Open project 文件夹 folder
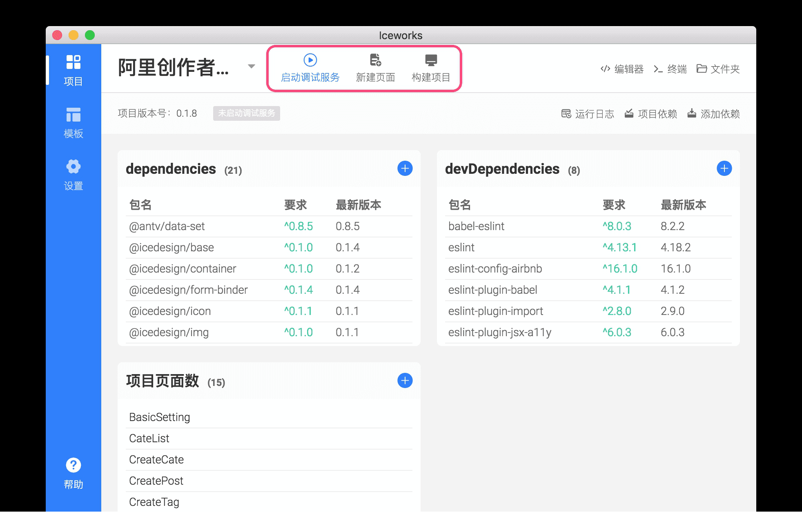Image resolution: width=802 pixels, height=532 pixels. (718, 69)
